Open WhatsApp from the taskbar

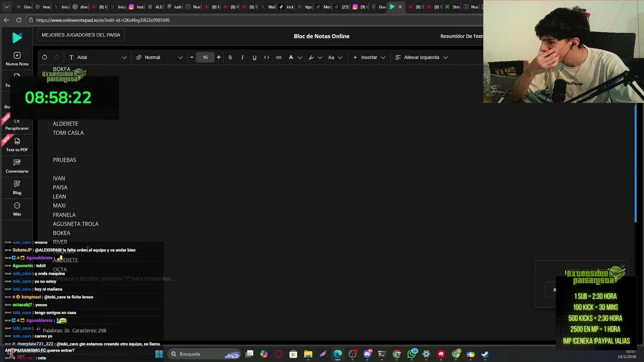click(412, 354)
